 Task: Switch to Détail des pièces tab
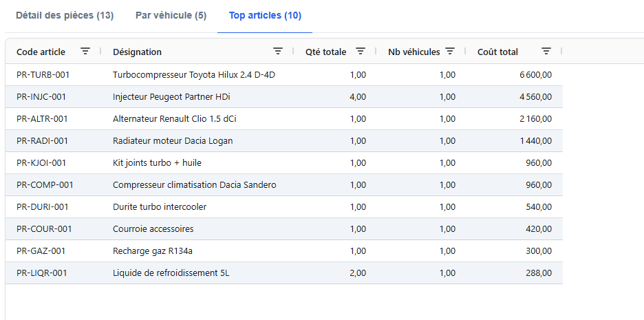(x=65, y=15)
